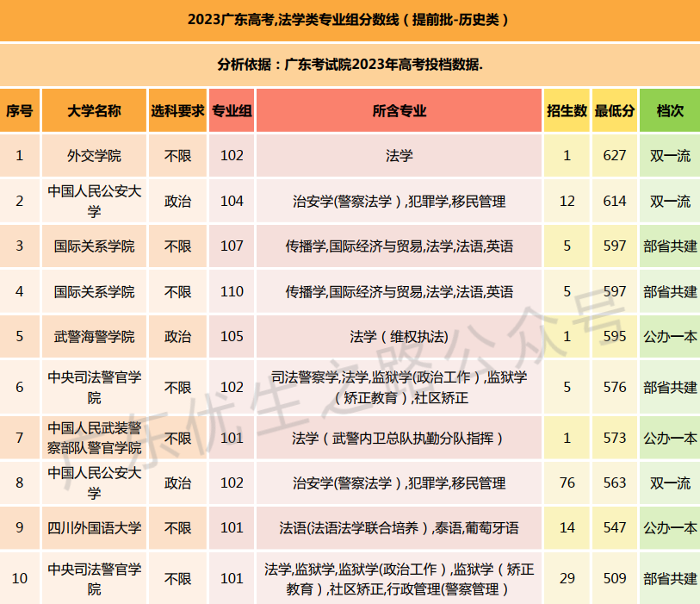
Task: Click the 法语(法语法学联合培养) major cell
Action: (400, 528)
